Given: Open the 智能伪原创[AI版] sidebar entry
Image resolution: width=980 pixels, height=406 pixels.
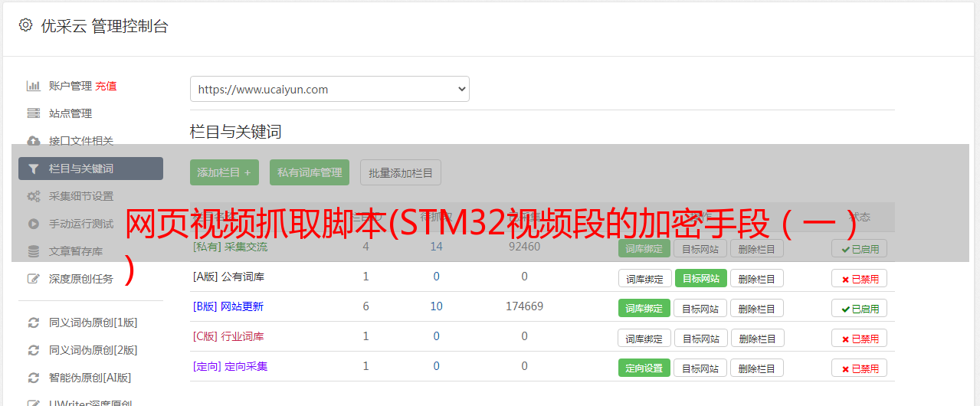Looking at the screenshot, I should (x=90, y=378).
